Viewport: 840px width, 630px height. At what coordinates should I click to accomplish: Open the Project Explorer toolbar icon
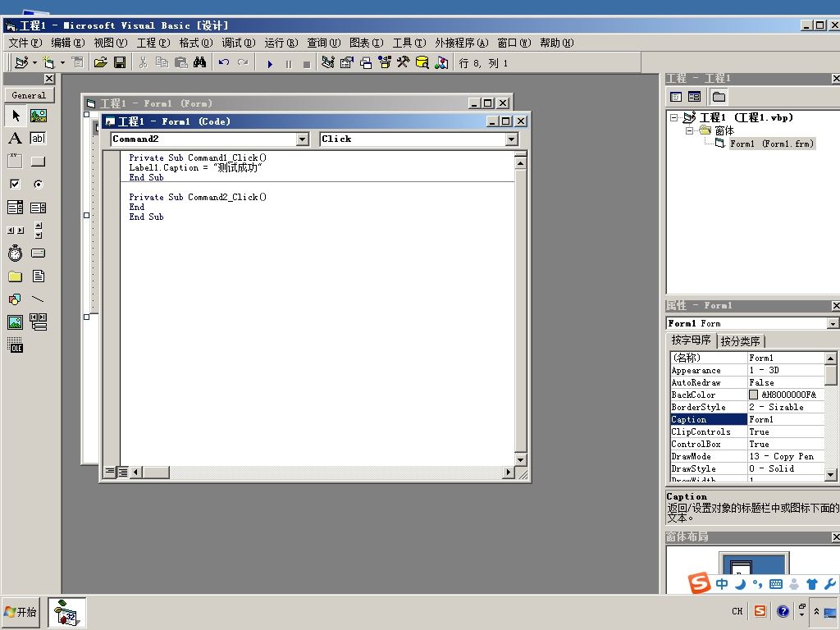[328, 62]
